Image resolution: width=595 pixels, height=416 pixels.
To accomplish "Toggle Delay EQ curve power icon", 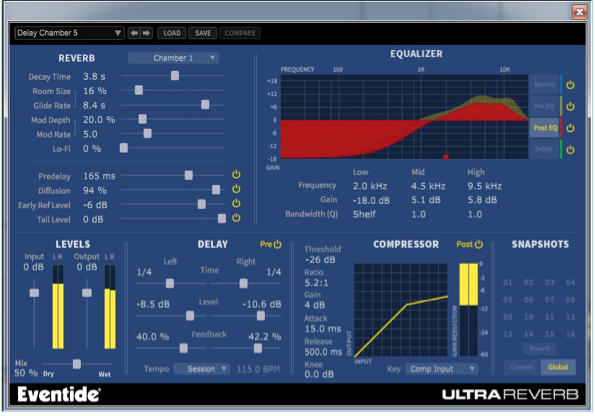I will click(570, 150).
